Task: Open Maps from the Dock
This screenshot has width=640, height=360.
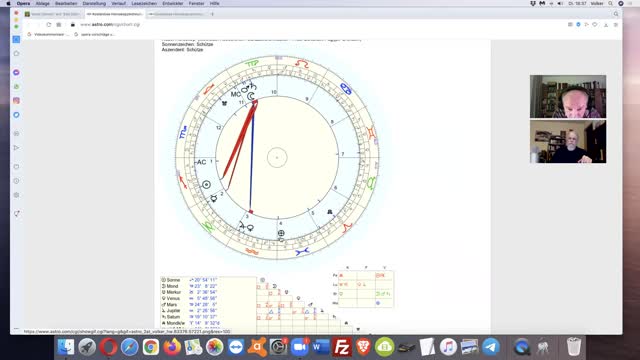Action: (x=193, y=347)
